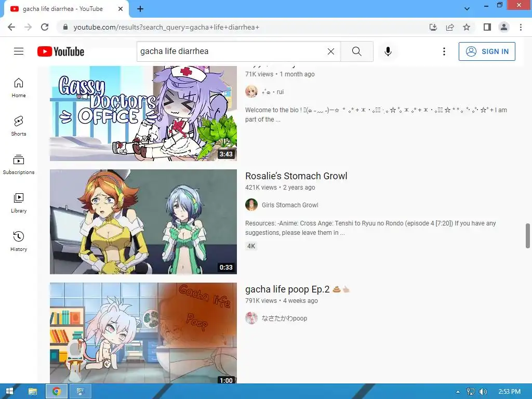Viewport: 532px width, 399px height.
Task: Open Girls Stomach Growl channel name
Action: coord(290,205)
